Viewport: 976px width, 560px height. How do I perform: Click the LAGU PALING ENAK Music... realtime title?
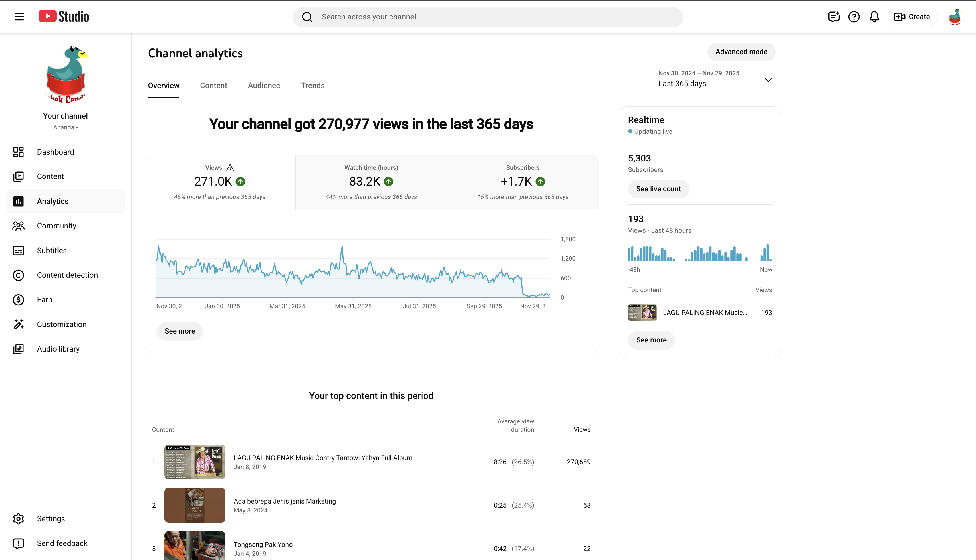pos(705,313)
